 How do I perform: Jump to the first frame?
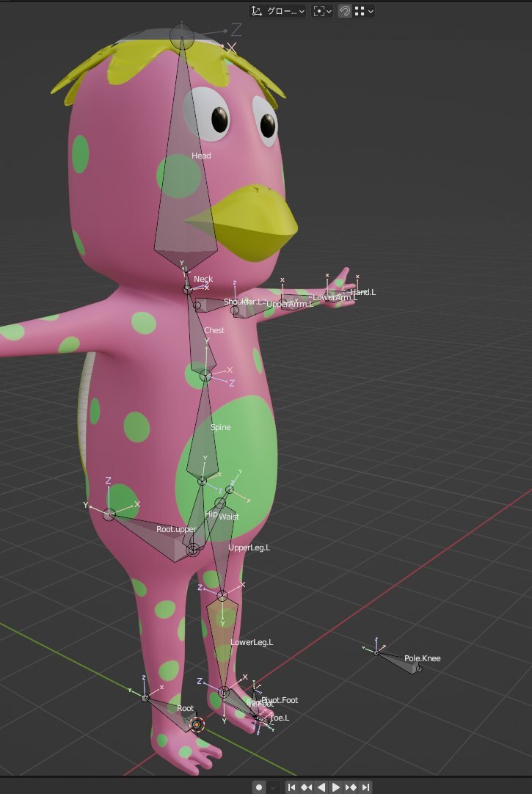291,787
